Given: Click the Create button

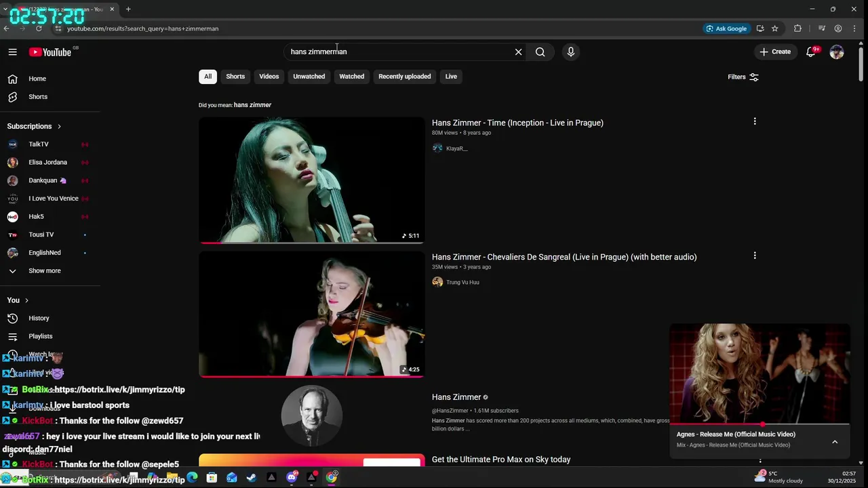Looking at the screenshot, I should 775,52.
